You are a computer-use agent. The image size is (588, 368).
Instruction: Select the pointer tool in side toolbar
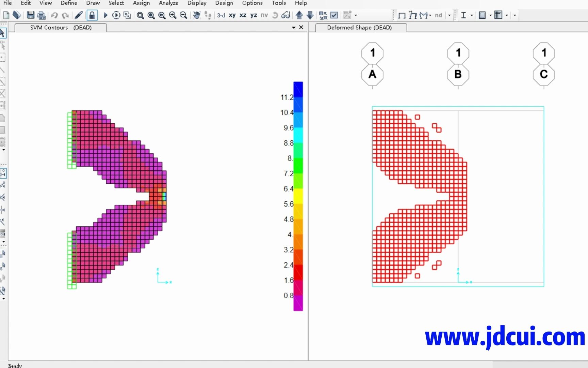(3, 33)
